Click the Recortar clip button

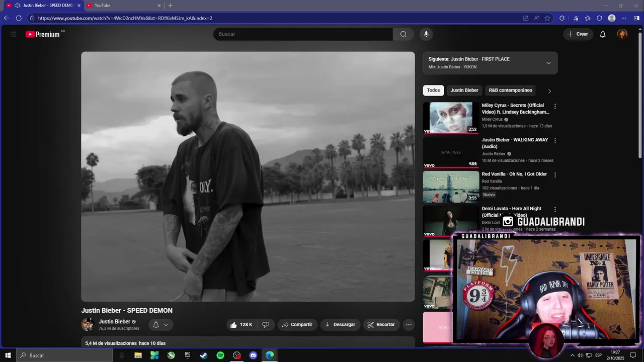pos(381,325)
